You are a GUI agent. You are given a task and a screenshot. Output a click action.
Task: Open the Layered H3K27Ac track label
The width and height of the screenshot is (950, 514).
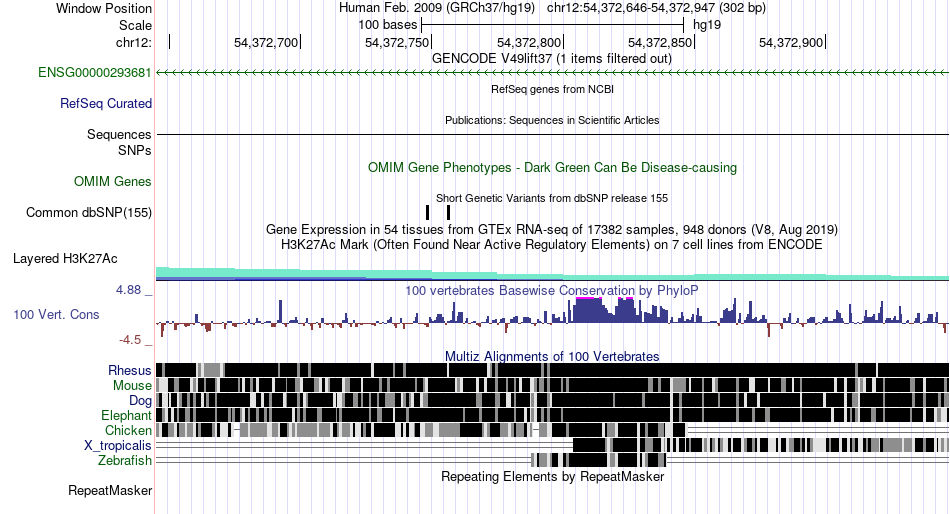(x=65, y=259)
